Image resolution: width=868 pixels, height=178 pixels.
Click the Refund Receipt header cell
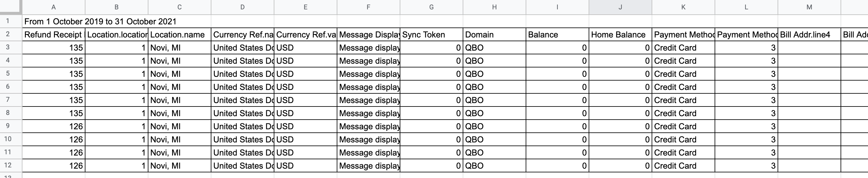tap(54, 34)
